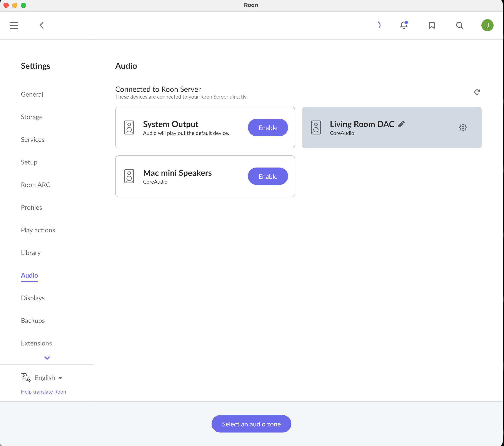Viewport: 504px width, 446px height.
Task: Open the Setup settings tab
Action: [29, 162]
